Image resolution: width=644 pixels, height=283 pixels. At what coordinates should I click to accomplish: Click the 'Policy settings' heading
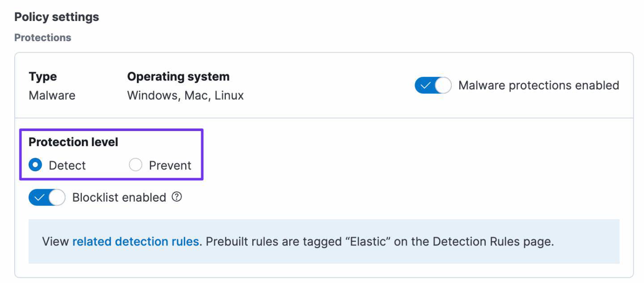pyautogui.click(x=57, y=17)
